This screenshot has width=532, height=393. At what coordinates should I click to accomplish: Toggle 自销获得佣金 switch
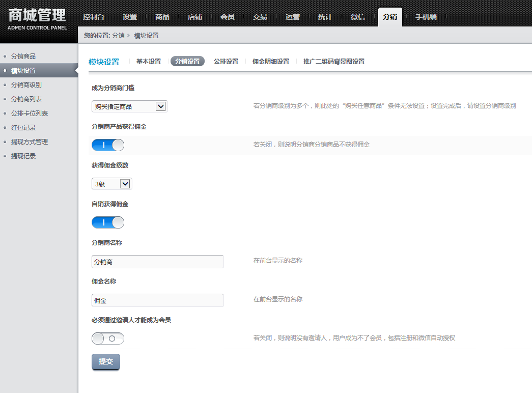point(108,222)
